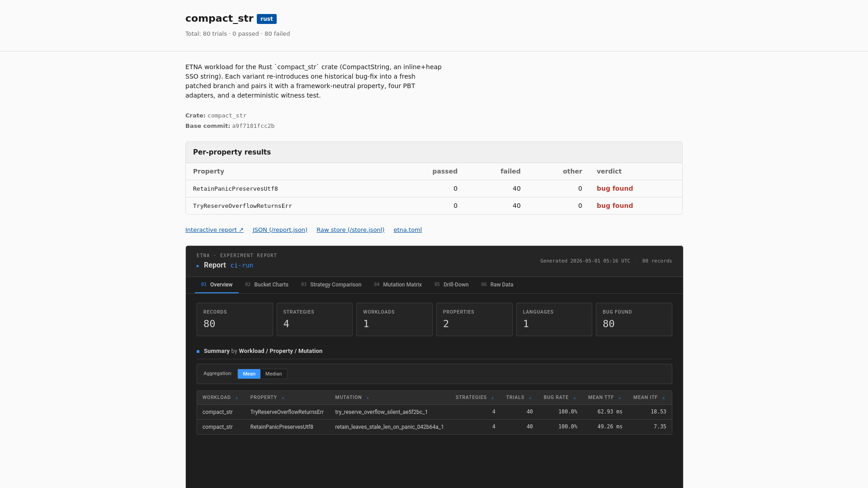This screenshot has width=868, height=488.
Task: Sort by the Mutation column arrow
Action: click(x=368, y=398)
